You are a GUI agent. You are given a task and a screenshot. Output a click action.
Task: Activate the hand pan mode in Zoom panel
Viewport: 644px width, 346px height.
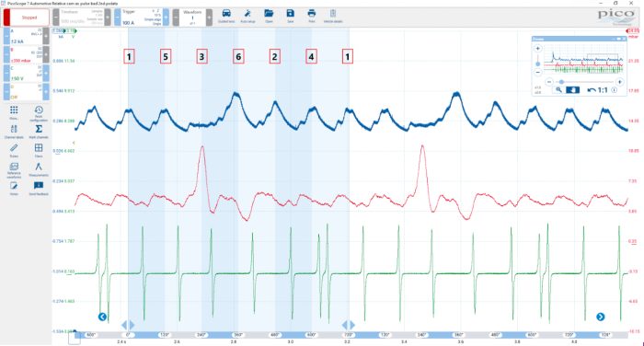[x=572, y=90]
